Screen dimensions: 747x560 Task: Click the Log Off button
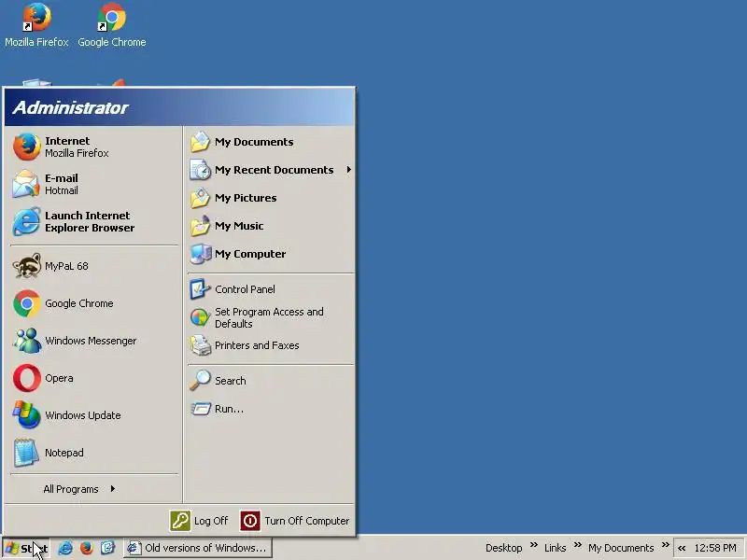point(199,521)
